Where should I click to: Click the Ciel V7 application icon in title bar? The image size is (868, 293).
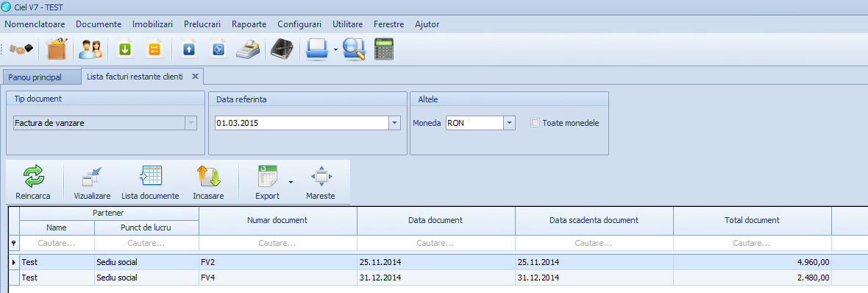[x=7, y=7]
